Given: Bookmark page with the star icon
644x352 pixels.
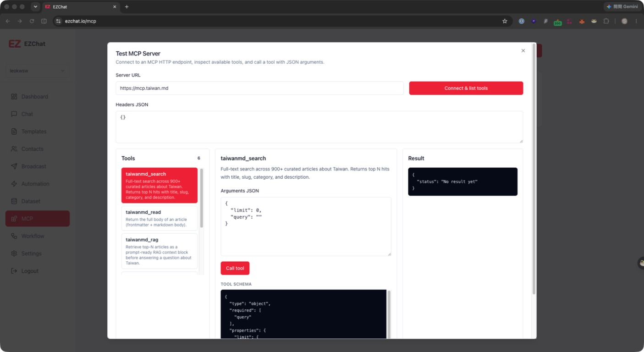Looking at the screenshot, I should 505,21.
